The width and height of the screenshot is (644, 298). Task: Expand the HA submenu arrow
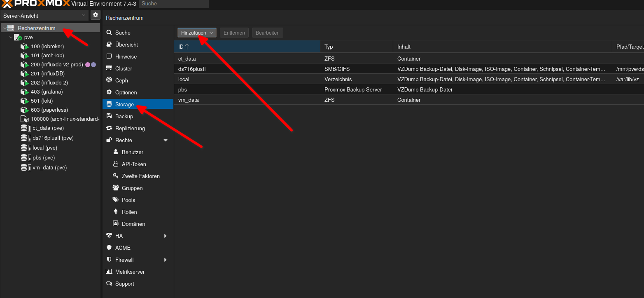coord(166,236)
